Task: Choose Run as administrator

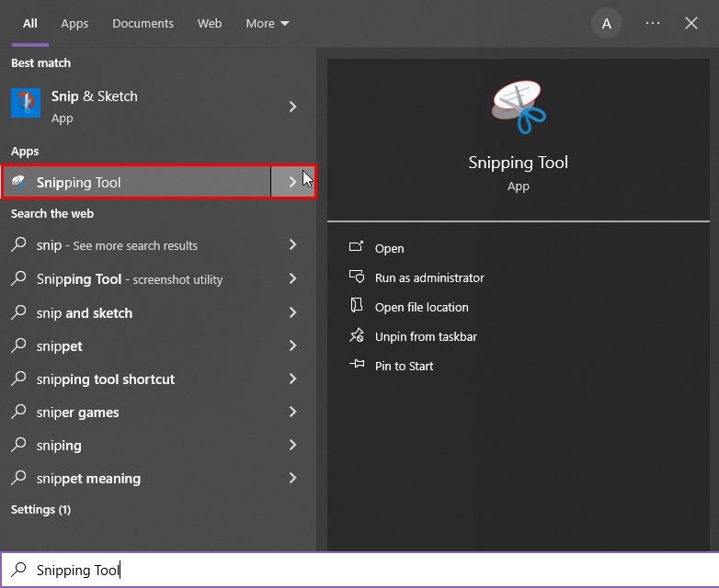Action: click(429, 277)
